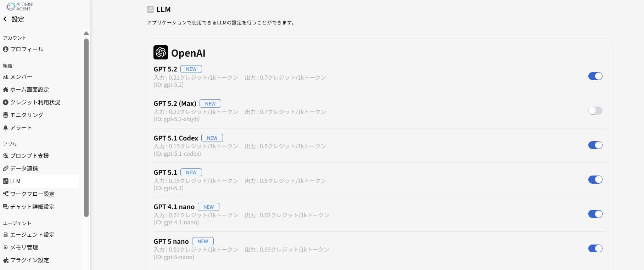Click the GPT 5.2 (Max) model name

pos(175,103)
